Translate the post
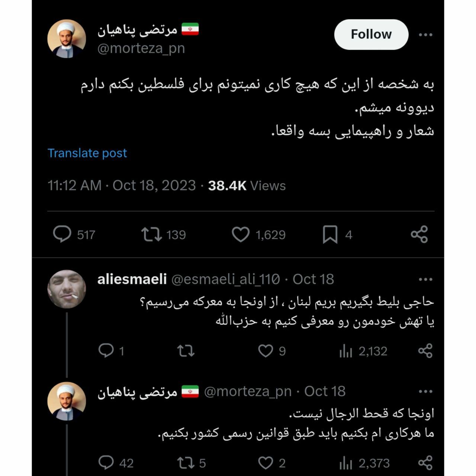The image size is (476, 476). (x=86, y=153)
